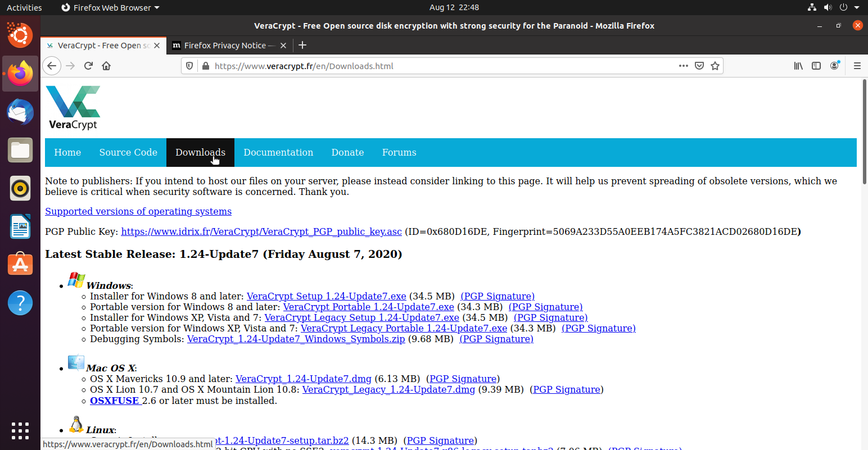
Task: Click the Mac OS X Finder icon
Action: (x=76, y=362)
